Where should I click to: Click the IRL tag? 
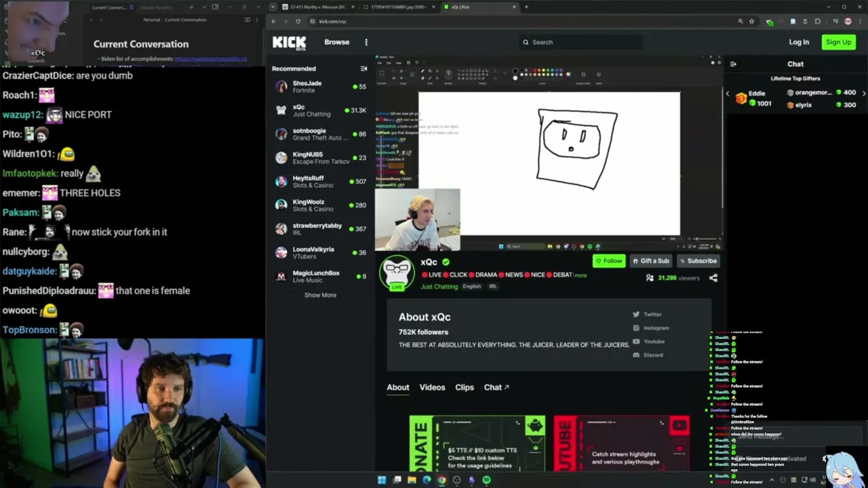(493, 287)
